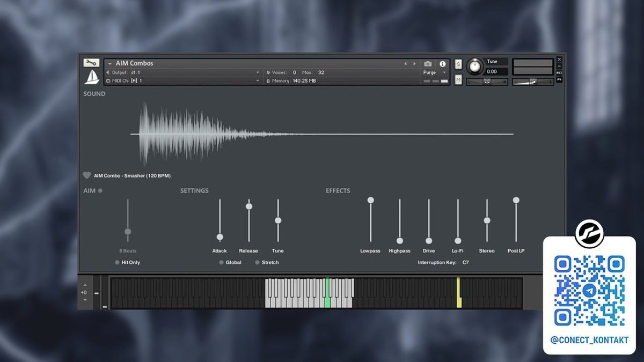Open instrument edit mode with wrench icon

pos(91,63)
